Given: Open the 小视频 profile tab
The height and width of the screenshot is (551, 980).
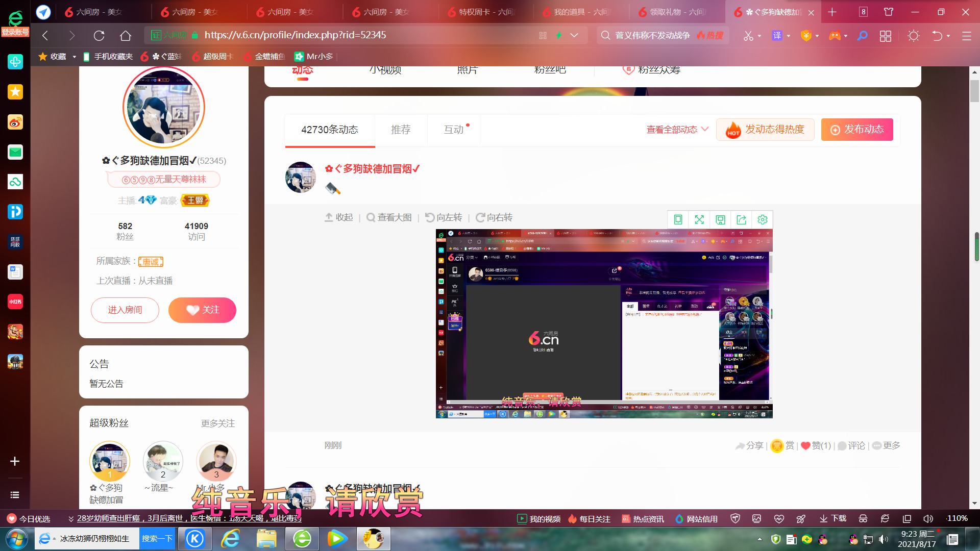Looking at the screenshot, I should coord(385,70).
